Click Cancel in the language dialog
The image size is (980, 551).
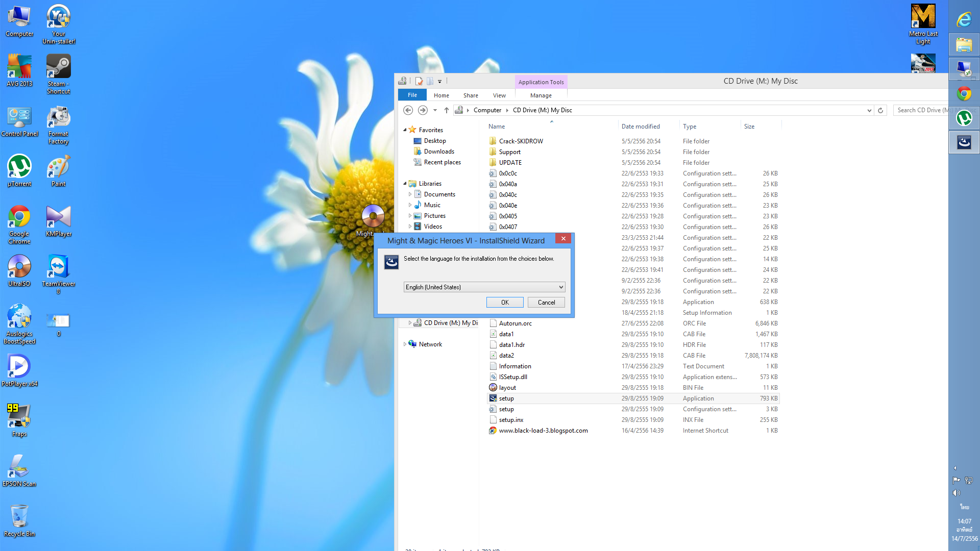click(x=546, y=303)
